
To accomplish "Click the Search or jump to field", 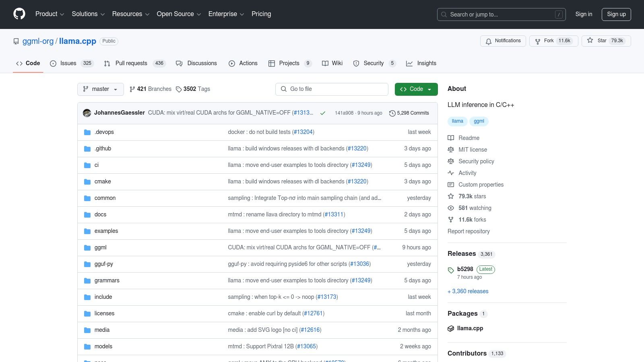I will (x=502, y=14).
